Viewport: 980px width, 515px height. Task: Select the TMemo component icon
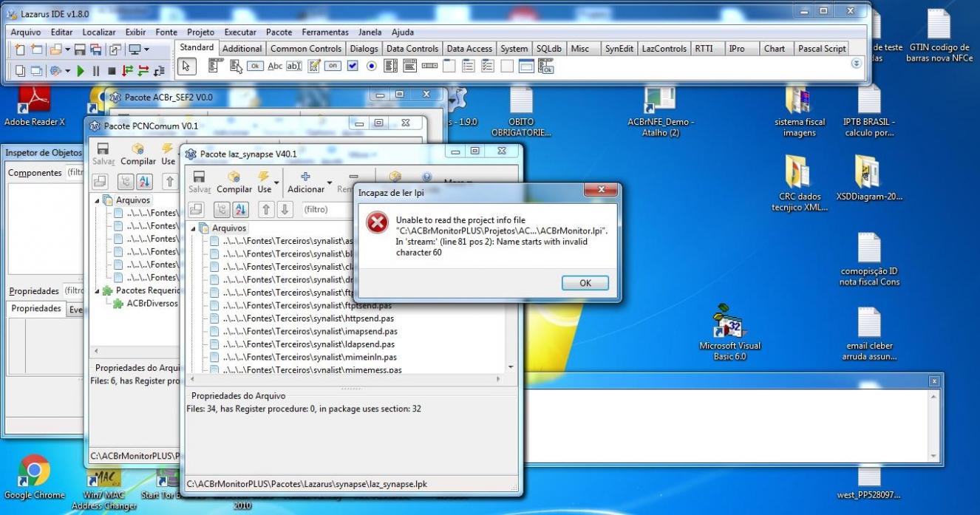pos(314,66)
